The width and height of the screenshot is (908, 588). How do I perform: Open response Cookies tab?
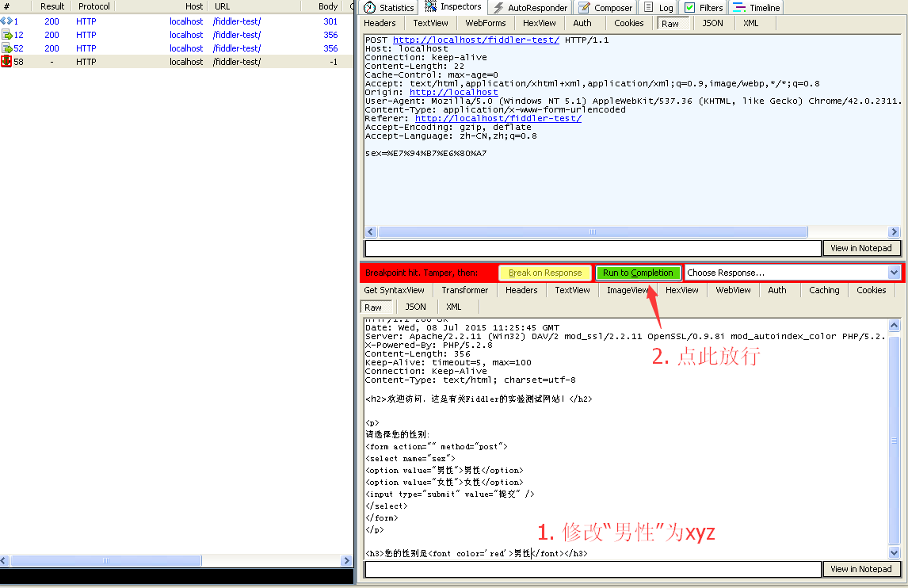point(871,290)
